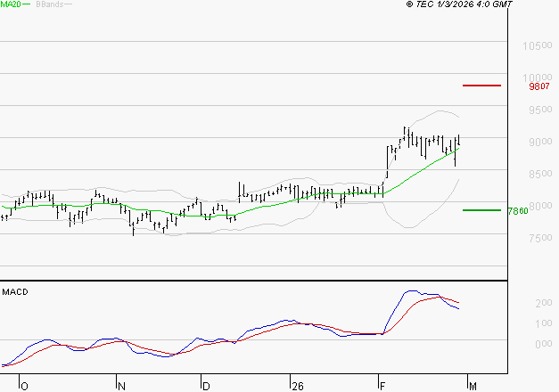Click the 26 year marker on time axis
Screen dimensions: 559x392
[298, 387]
